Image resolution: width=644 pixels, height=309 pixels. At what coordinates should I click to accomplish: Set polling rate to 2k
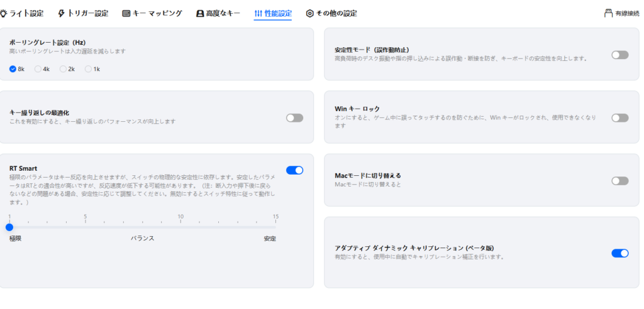[x=63, y=69]
